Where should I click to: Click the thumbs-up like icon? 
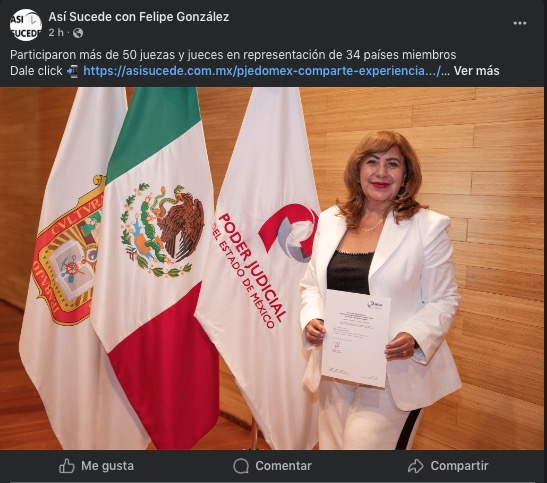(x=67, y=466)
